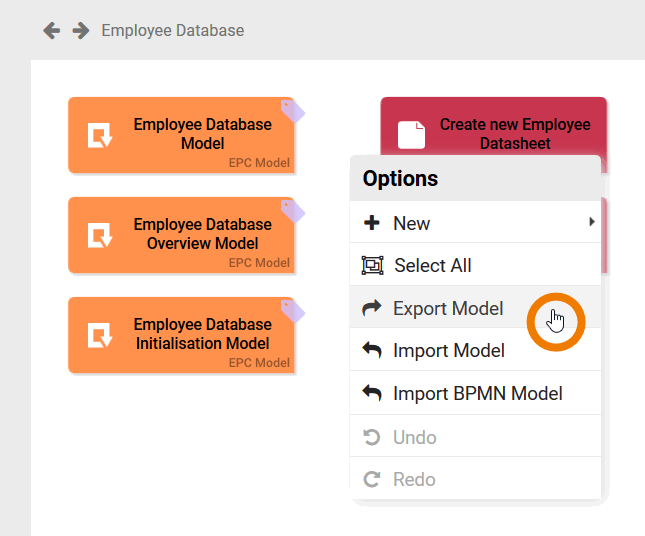Choose Import BPMN Model option
This screenshot has height=536, width=645.
click(x=477, y=394)
